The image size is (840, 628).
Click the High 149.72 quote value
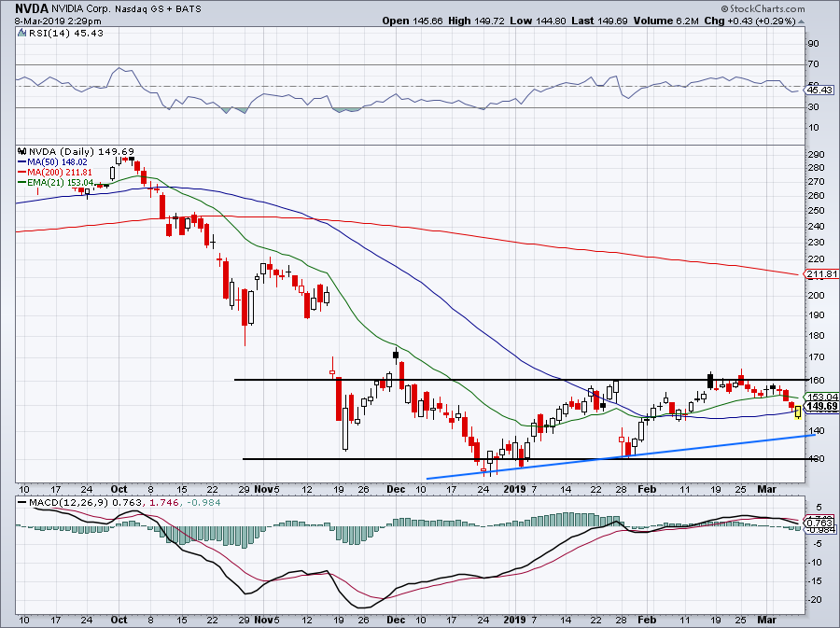coord(476,21)
